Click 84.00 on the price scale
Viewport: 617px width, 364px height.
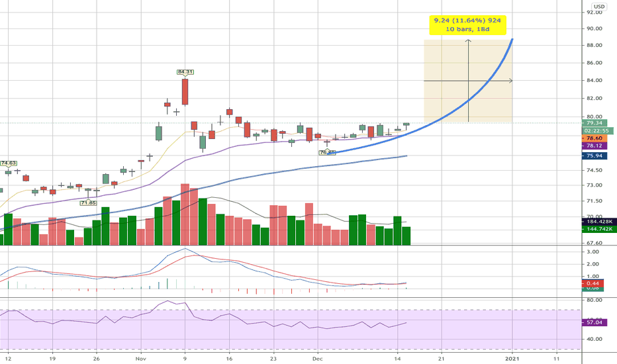click(594, 80)
